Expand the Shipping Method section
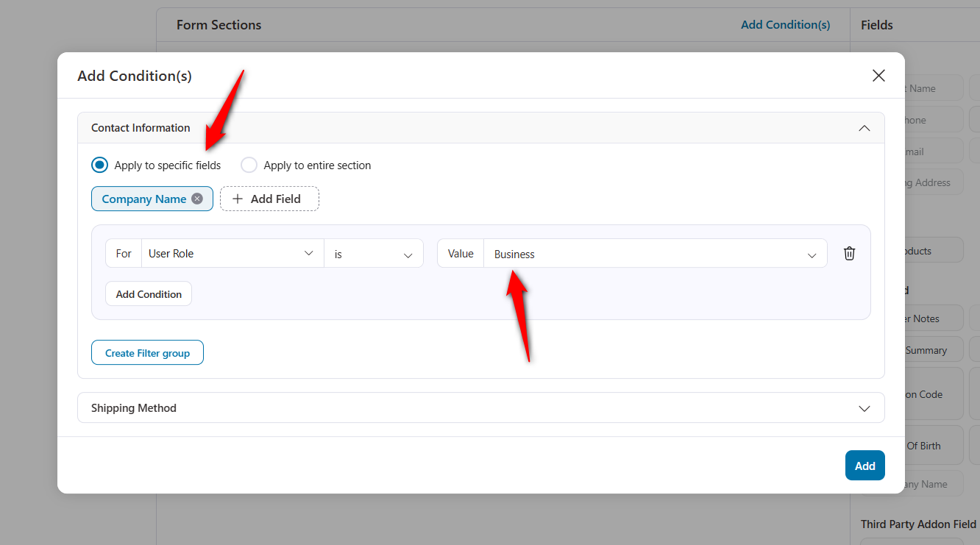Screen dimensions: 980x545 click(864, 408)
